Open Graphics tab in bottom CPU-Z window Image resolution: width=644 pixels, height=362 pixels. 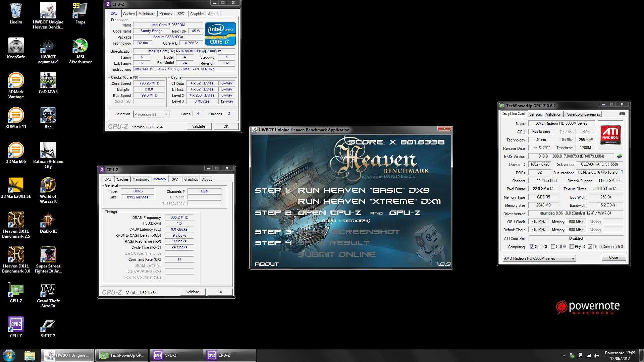pos(191,179)
